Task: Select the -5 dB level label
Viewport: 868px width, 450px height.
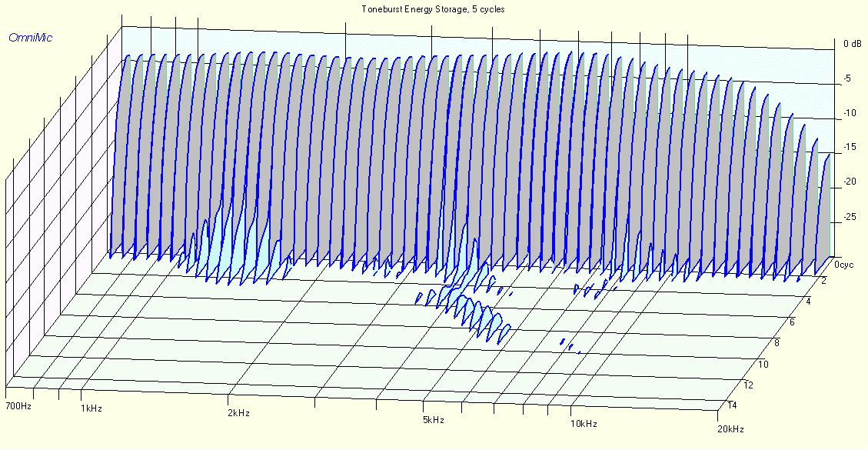Action: point(847,78)
